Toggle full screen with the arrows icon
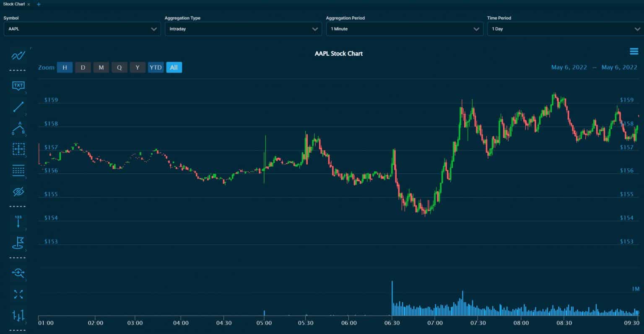The height and width of the screenshot is (334, 644). click(x=18, y=294)
